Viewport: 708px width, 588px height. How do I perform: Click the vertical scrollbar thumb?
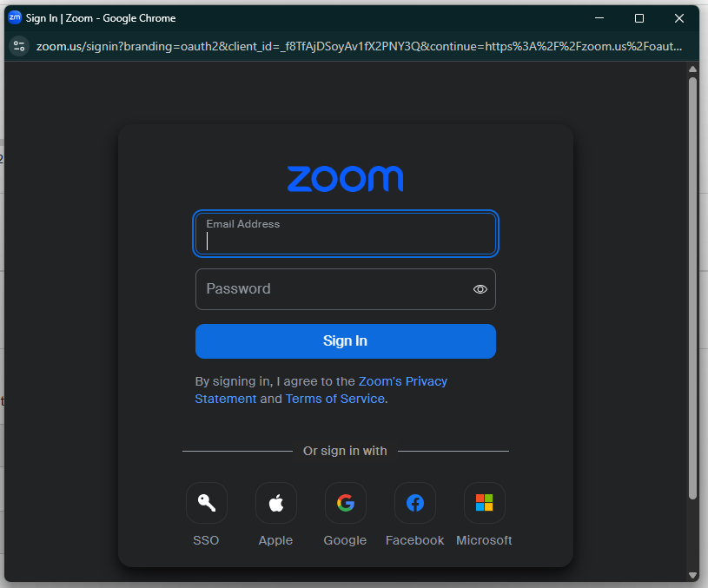692,288
